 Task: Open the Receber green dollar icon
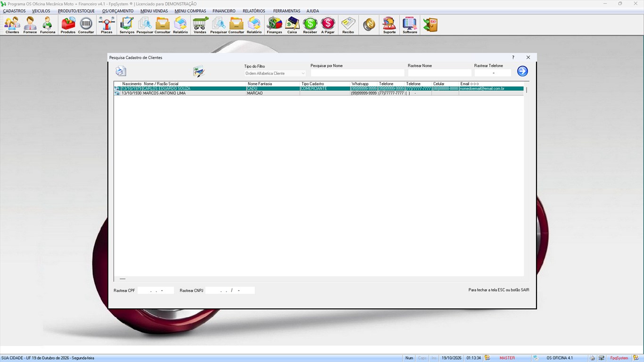click(310, 25)
